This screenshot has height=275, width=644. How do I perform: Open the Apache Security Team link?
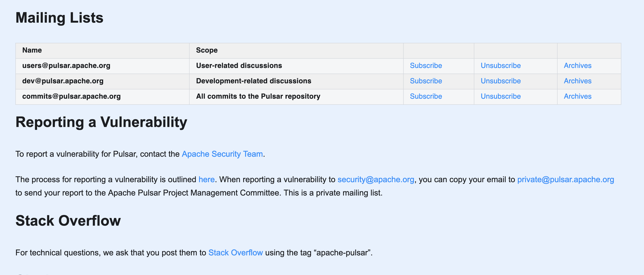(x=222, y=154)
